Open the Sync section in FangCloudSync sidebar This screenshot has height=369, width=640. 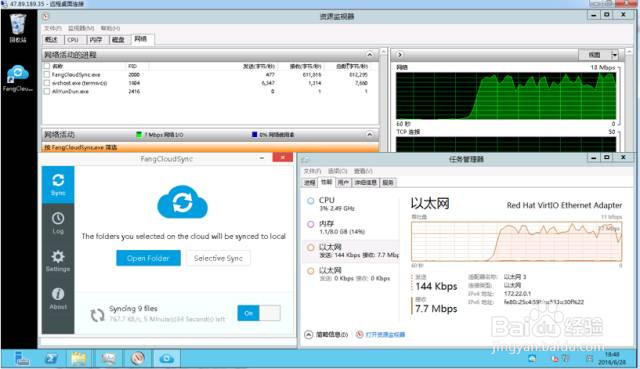pyautogui.click(x=58, y=184)
